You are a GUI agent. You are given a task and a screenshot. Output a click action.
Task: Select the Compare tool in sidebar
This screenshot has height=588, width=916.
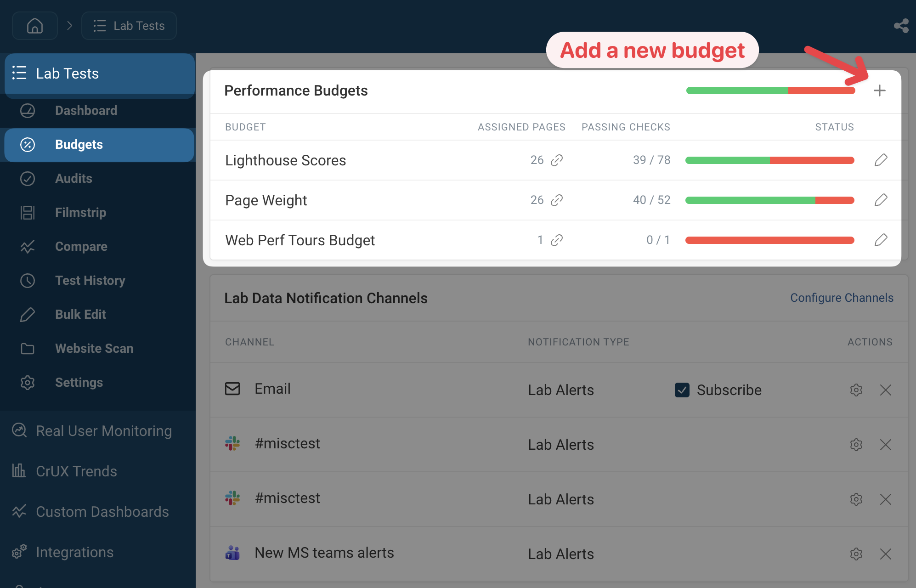pos(81,246)
